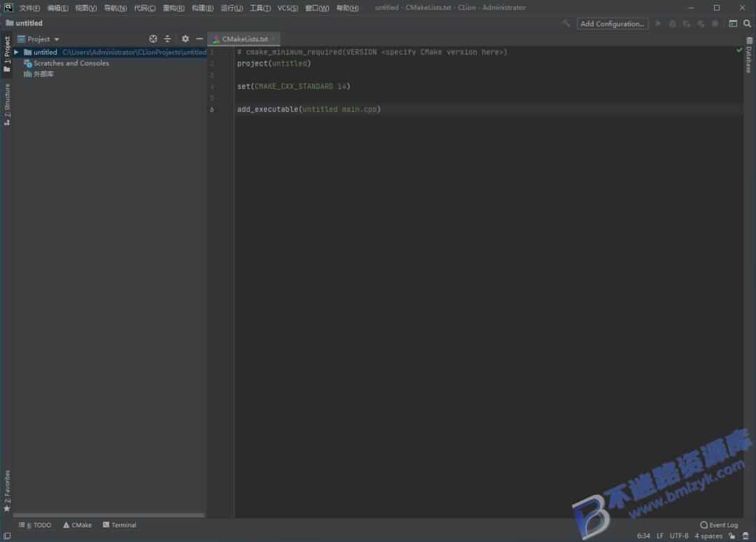The width and height of the screenshot is (756, 542).
Task: Click cmake_minimum_required comment line
Action: click(372, 52)
